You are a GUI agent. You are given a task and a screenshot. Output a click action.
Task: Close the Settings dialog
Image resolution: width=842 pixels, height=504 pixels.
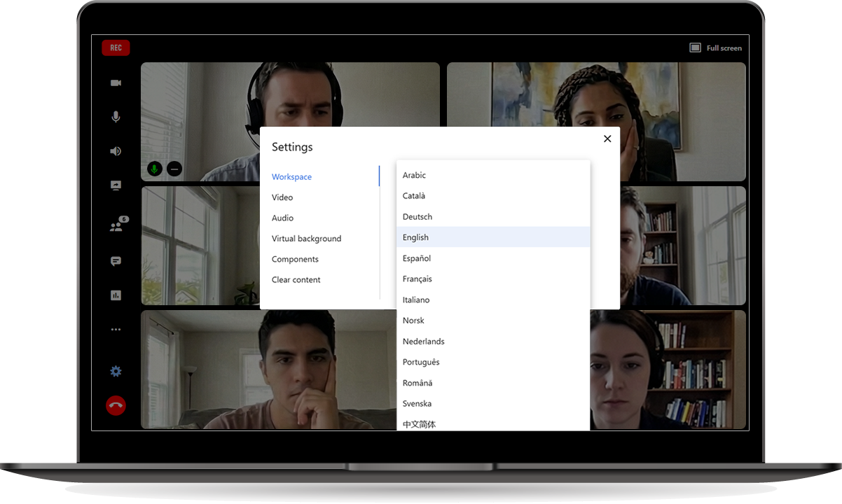coord(607,139)
